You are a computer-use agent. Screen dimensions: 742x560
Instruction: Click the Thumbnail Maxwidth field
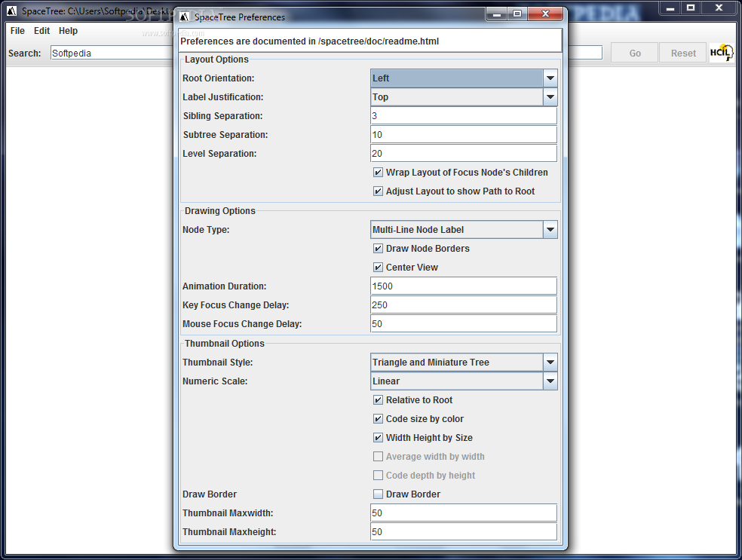pyautogui.click(x=464, y=513)
